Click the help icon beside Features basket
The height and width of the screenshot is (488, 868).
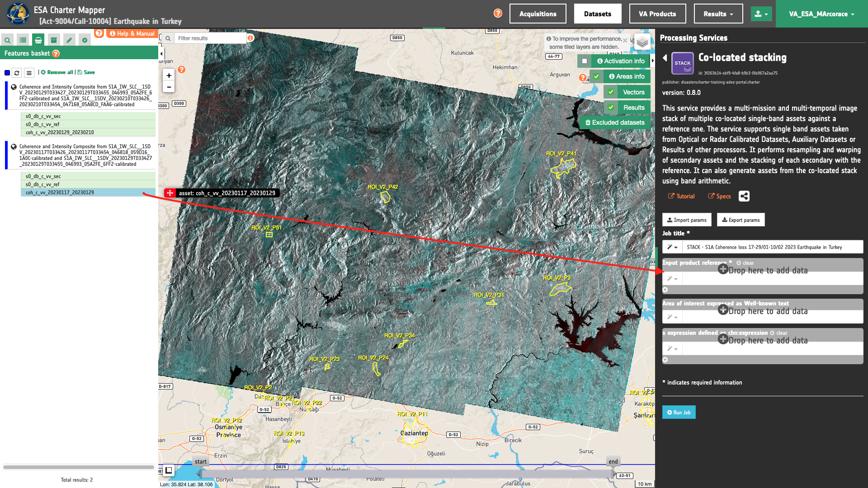(56, 54)
